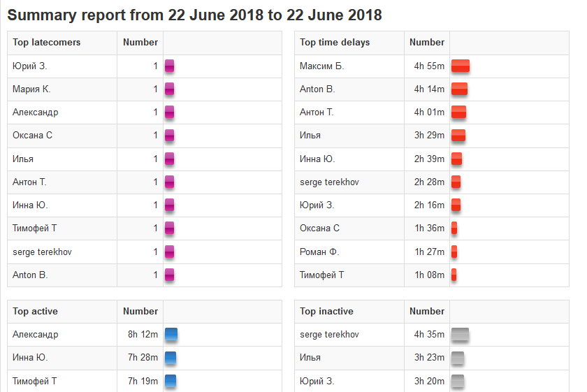Click the blue activity bar for Инна Ю.
The image size is (587, 392).
171,358
